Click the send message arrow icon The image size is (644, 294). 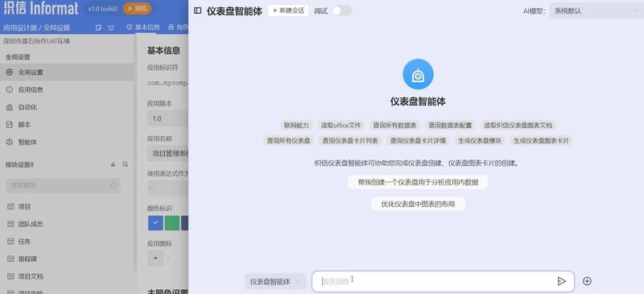[561, 281]
